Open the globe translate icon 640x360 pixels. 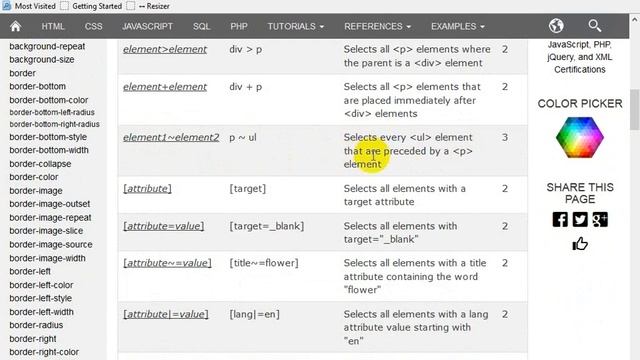point(556,26)
